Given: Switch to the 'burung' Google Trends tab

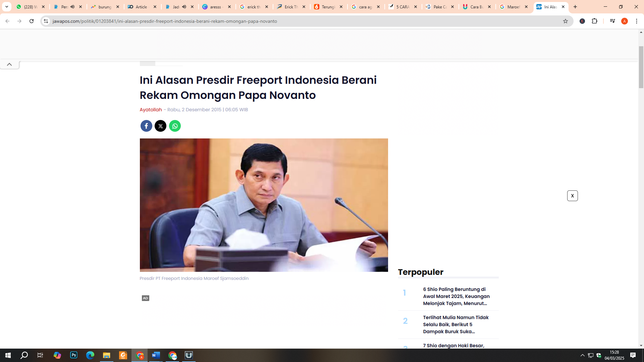Looking at the screenshot, I should tap(105, 7).
